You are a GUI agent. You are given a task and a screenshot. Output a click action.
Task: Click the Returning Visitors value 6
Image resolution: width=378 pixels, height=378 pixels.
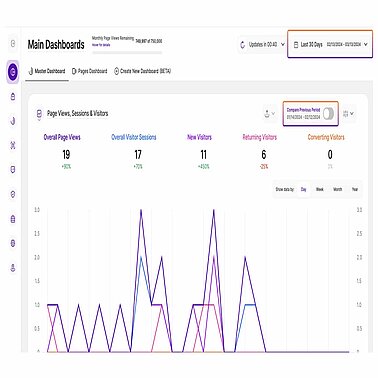pos(264,154)
